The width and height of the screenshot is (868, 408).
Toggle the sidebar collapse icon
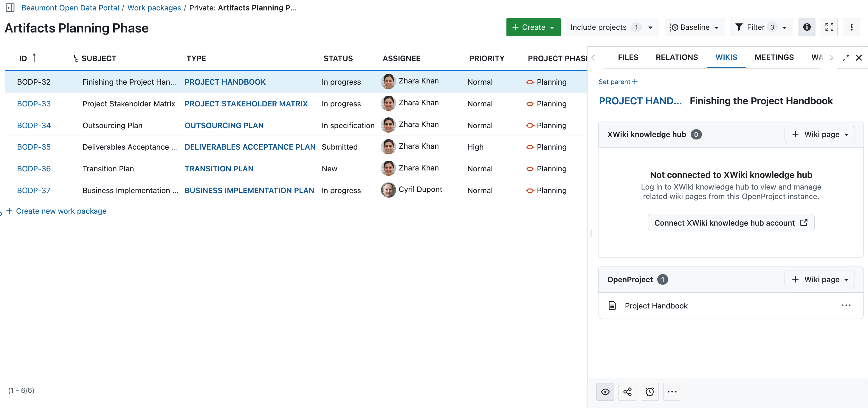coord(10,7)
